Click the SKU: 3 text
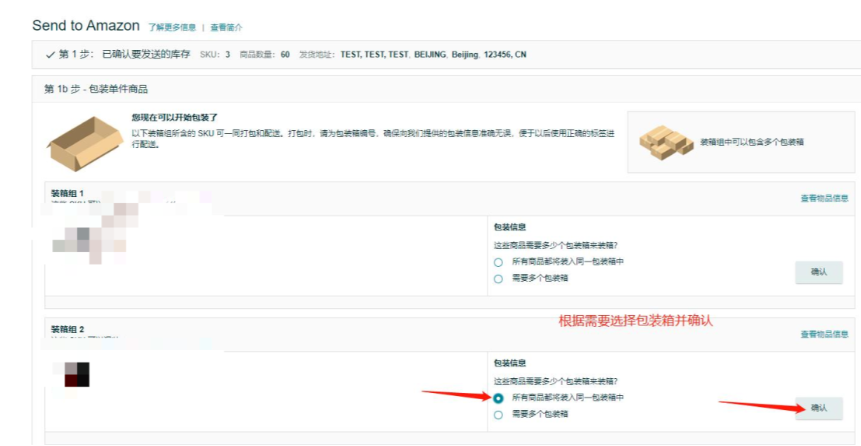Viewport: 861px width, 446px height. 215,55
